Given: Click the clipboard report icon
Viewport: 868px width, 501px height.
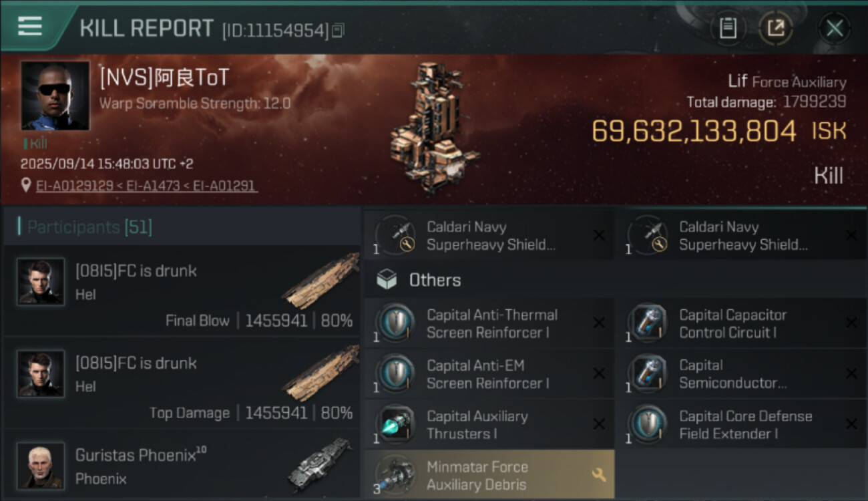Looking at the screenshot, I should [x=728, y=28].
